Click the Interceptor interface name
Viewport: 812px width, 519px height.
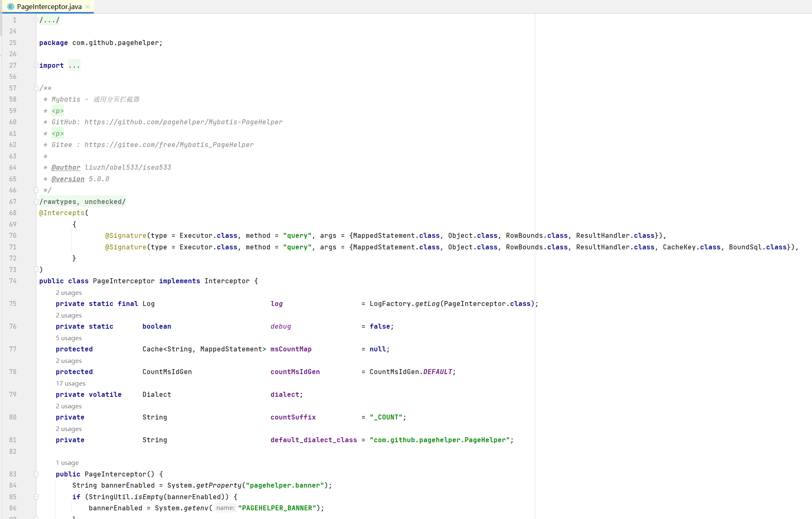[x=227, y=281]
